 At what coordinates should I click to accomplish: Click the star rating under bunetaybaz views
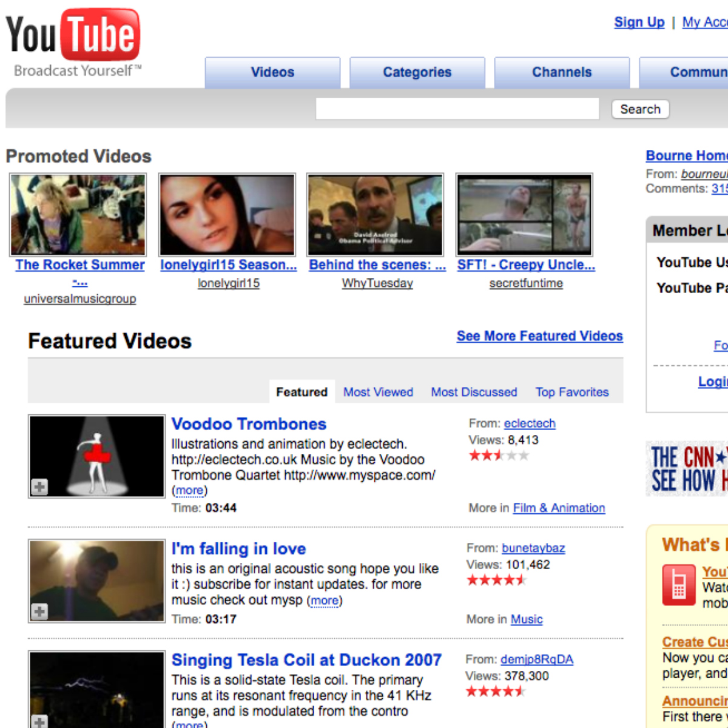(x=496, y=580)
